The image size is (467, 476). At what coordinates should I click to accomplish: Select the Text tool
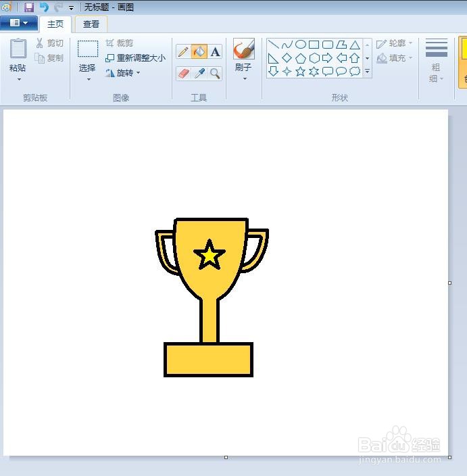point(215,51)
